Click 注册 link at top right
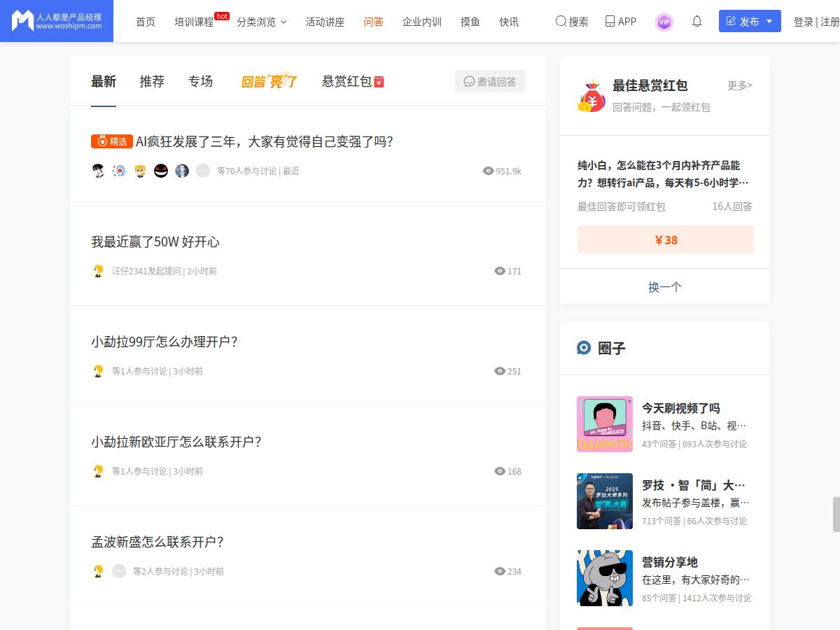 pyautogui.click(x=829, y=22)
